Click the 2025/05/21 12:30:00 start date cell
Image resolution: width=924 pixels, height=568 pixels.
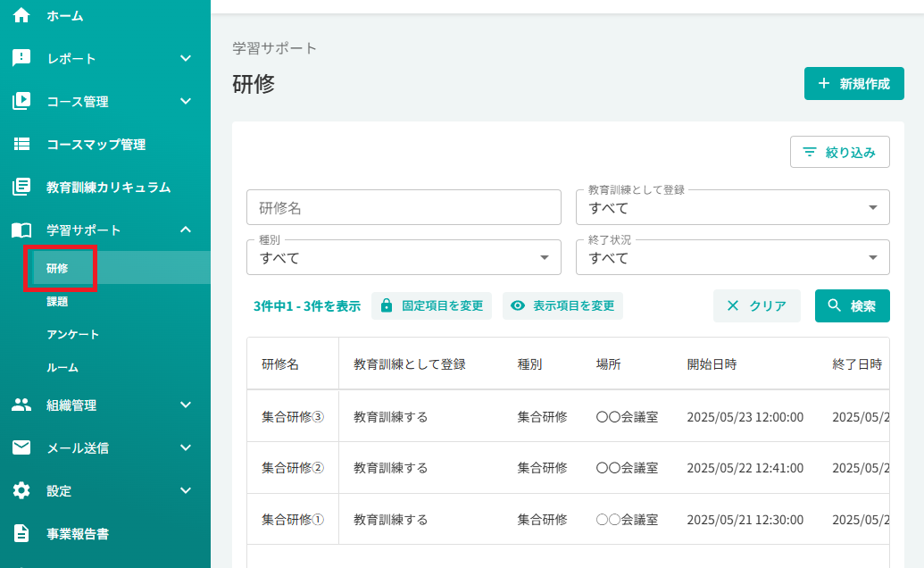(745, 520)
